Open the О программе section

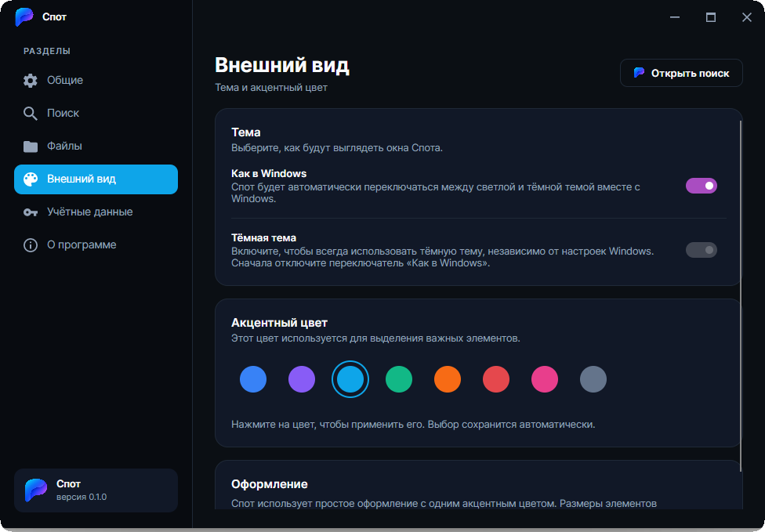click(x=96, y=244)
